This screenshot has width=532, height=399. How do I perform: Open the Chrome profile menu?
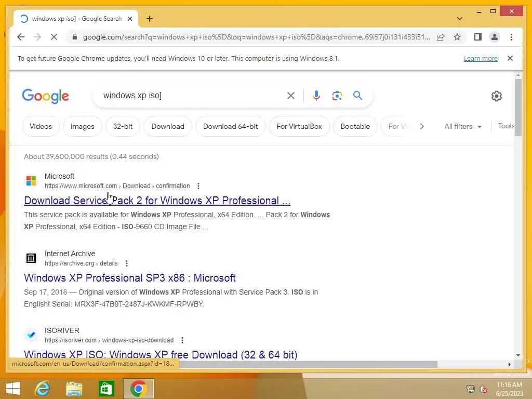495,37
